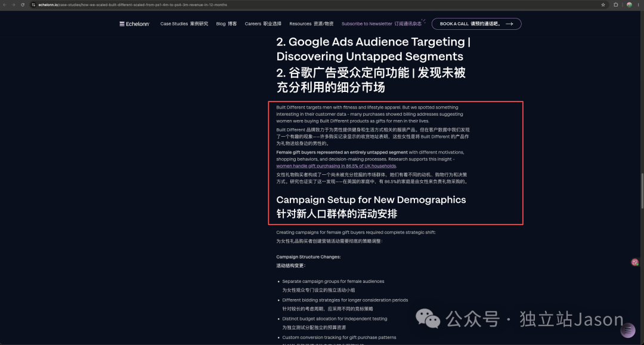Image resolution: width=644 pixels, height=345 pixels.
Task: Click Subscribe to Newsletter link
Action: (x=382, y=24)
